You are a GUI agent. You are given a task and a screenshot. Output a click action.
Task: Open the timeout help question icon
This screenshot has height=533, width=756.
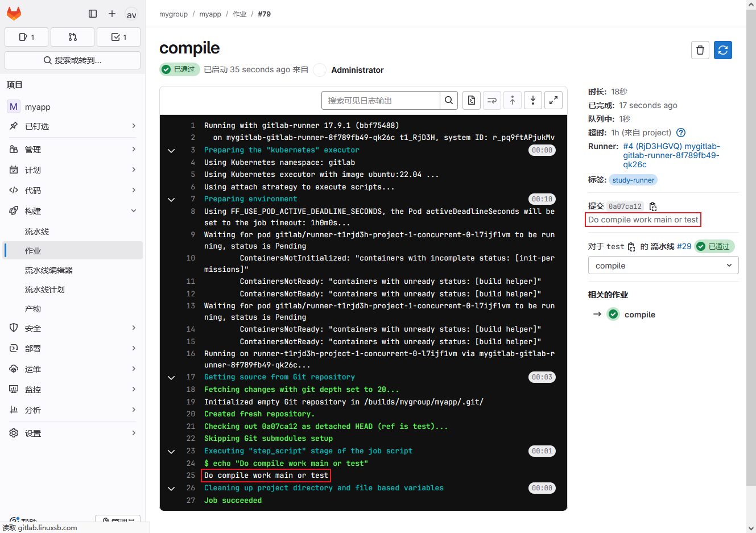(x=681, y=133)
